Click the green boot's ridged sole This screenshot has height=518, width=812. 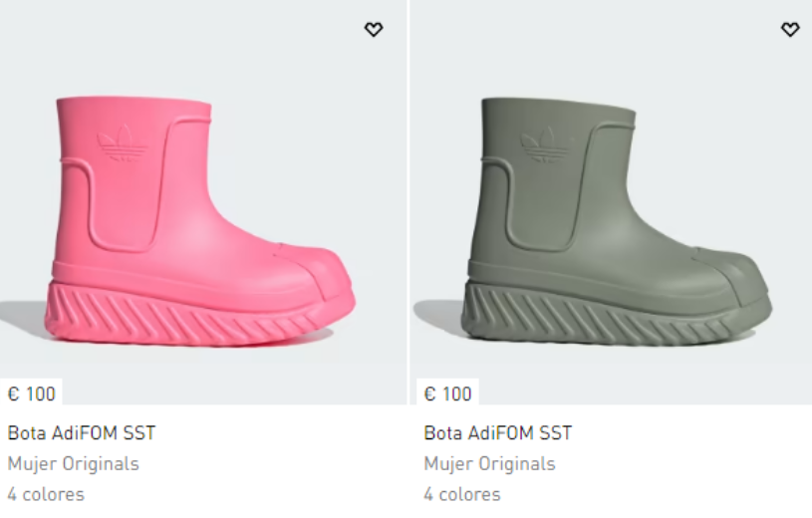click(x=614, y=315)
